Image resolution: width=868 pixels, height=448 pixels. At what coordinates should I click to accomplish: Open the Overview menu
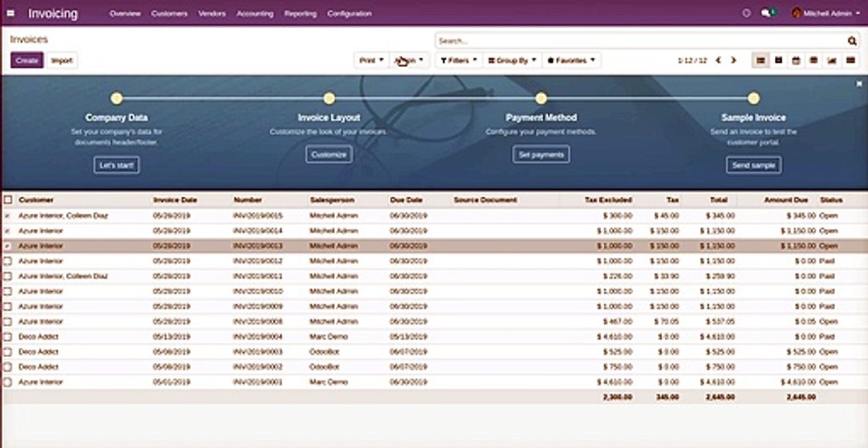(x=125, y=13)
